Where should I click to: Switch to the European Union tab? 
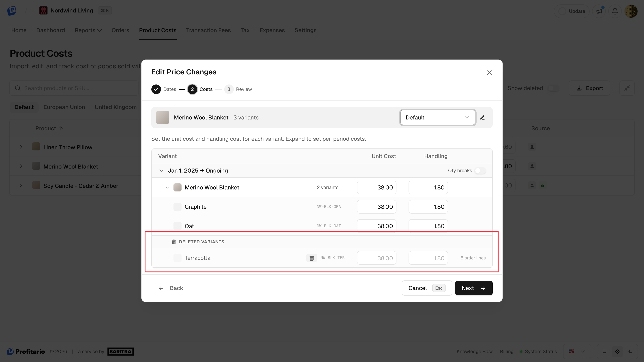64,107
